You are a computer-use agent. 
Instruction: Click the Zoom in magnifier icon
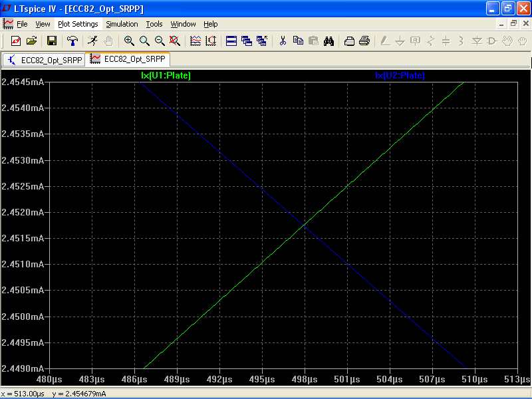pos(129,41)
